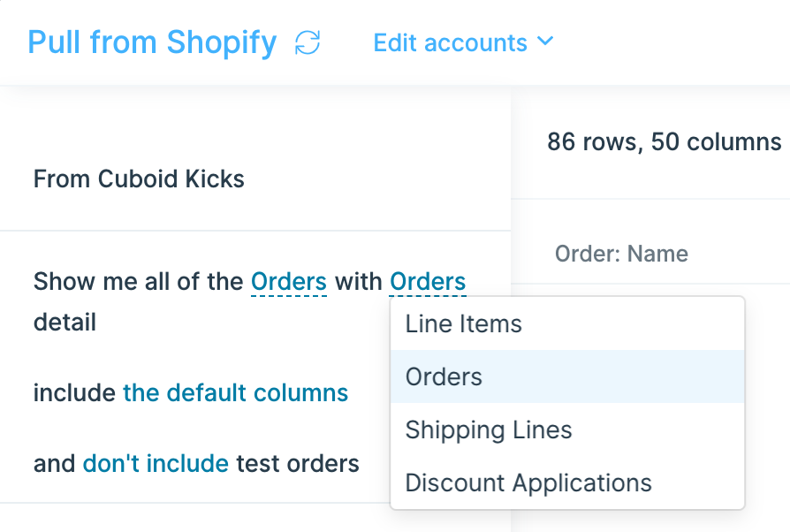
Task: Click the 'Show me all of the' text
Action: tap(138, 282)
